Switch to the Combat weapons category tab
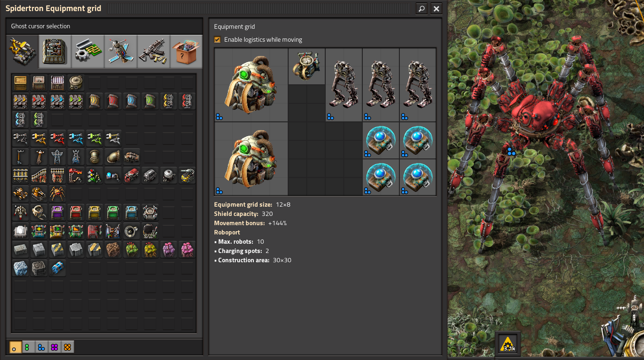The image size is (644, 360). (x=153, y=52)
